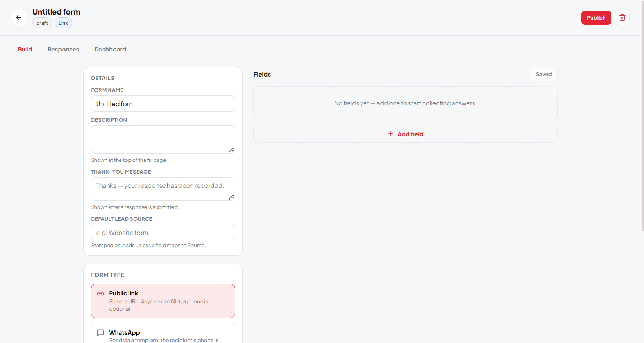
Task: Click the Public link chain icon
Action: pos(101,293)
